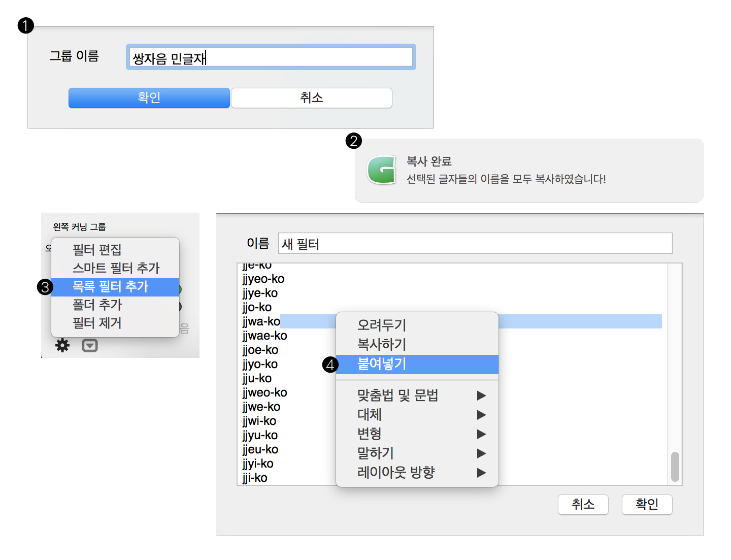Expand the 맞춤법 및 문법 submenu arrow
This screenshot has height=560, width=731.
(x=481, y=396)
